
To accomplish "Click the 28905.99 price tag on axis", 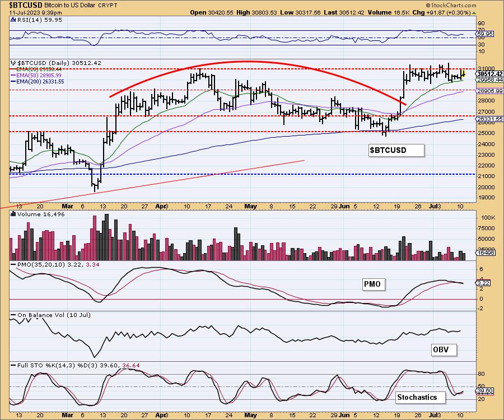I will tap(489, 91).
